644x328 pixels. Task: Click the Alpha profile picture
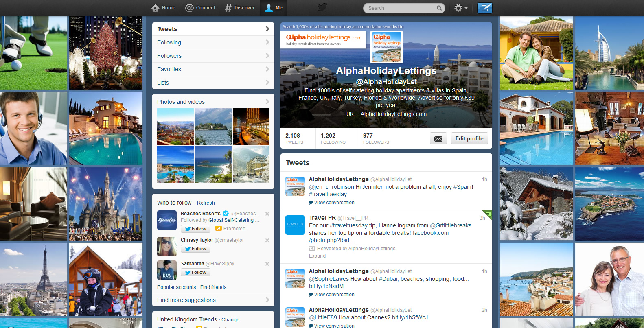[x=387, y=47]
